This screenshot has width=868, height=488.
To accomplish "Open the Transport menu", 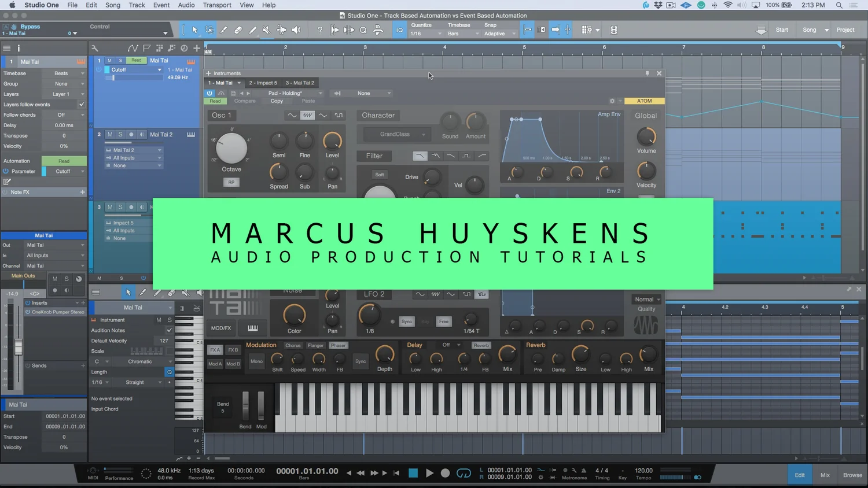I will pos(217,5).
